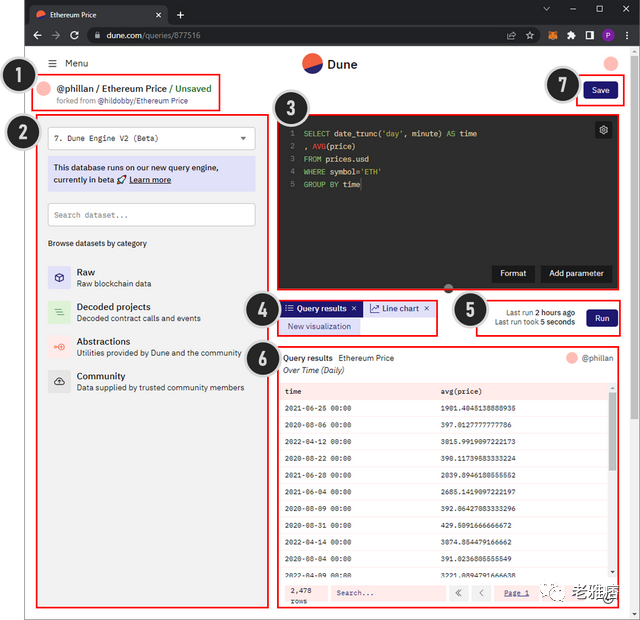
Task: Go forward in browser history
Action: pyautogui.click(x=56, y=36)
